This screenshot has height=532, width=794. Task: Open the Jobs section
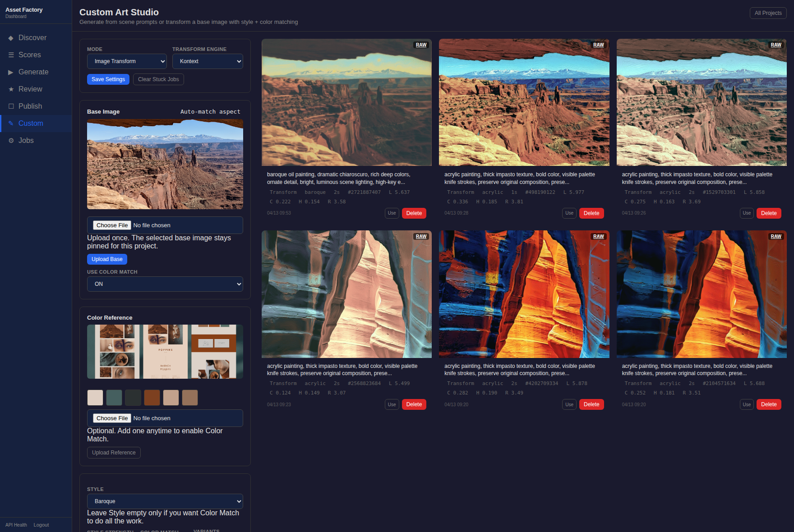pos(36,141)
